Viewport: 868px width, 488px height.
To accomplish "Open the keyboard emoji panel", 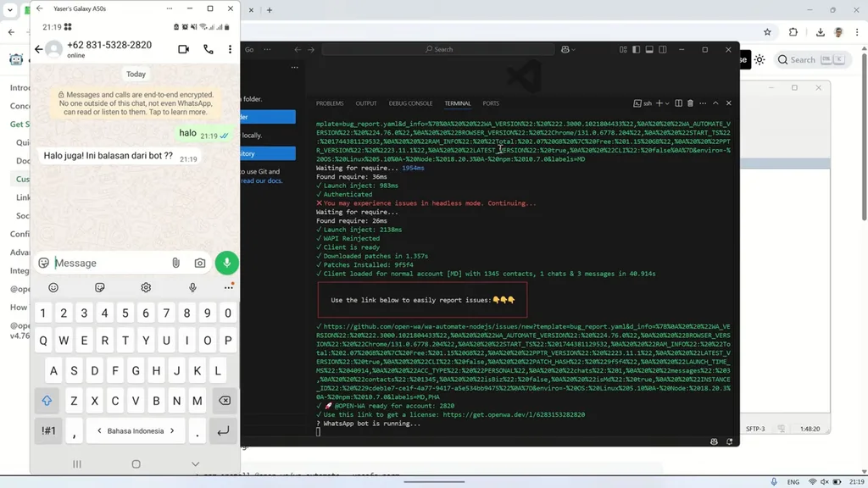I will (x=53, y=288).
